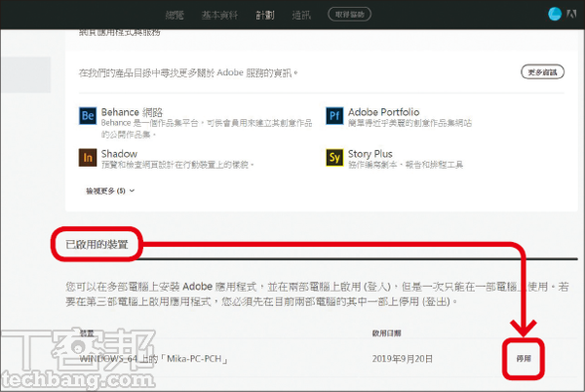This screenshot has width=585, height=392.
Task: Click the 啟用日期 column header
Action: [x=386, y=333]
